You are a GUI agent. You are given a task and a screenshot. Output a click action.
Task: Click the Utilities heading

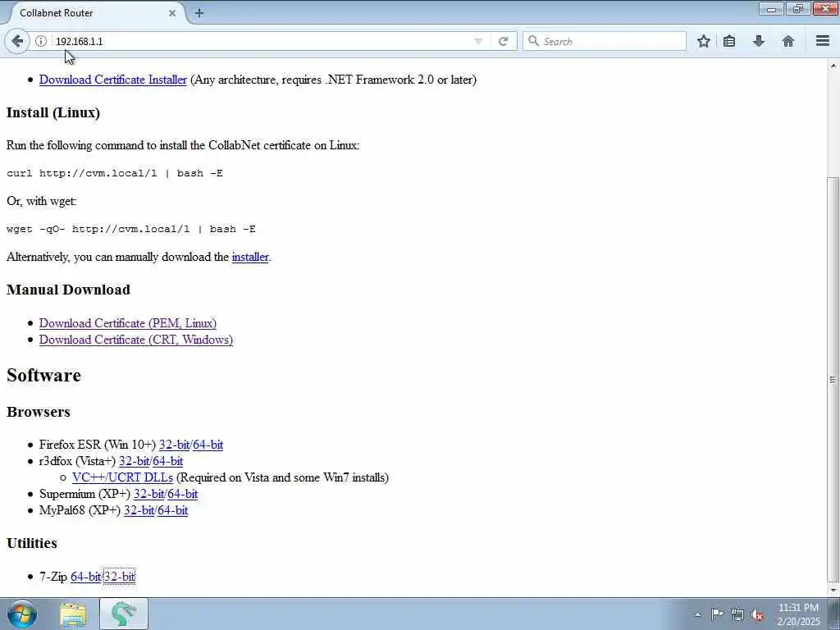(x=32, y=543)
